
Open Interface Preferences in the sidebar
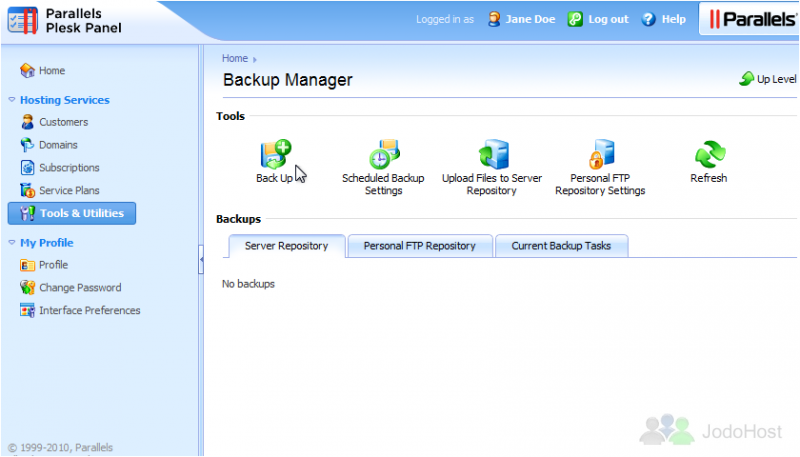tap(90, 310)
